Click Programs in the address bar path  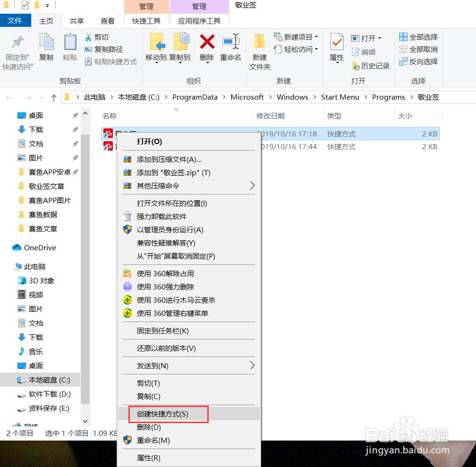(x=389, y=97)
